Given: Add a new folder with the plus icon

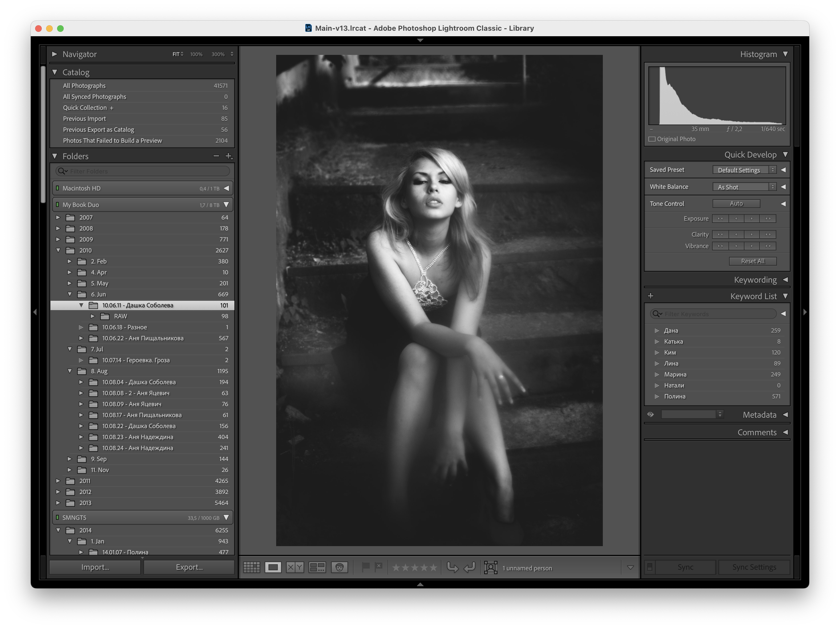Looking at the screenshot, I should (x=229, y=156).
